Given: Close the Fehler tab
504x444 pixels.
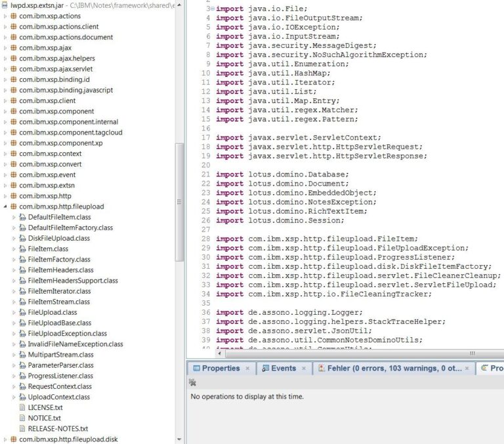Looking at the screenshot, I should click(467, 369).
